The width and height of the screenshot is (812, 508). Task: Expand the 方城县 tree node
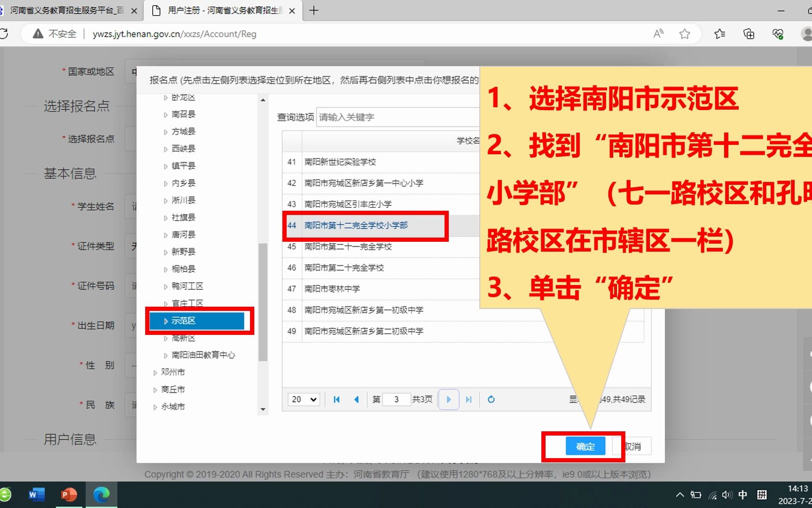click(165, 132)
